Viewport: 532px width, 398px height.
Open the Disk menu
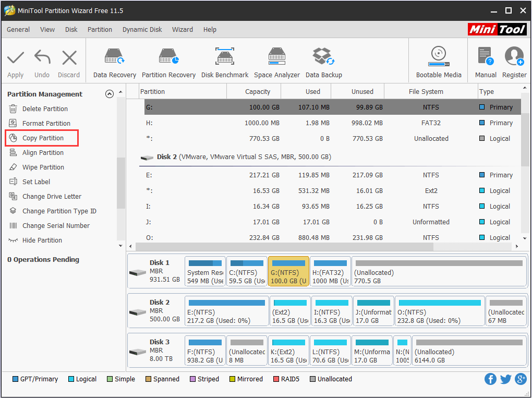point(71,30)
